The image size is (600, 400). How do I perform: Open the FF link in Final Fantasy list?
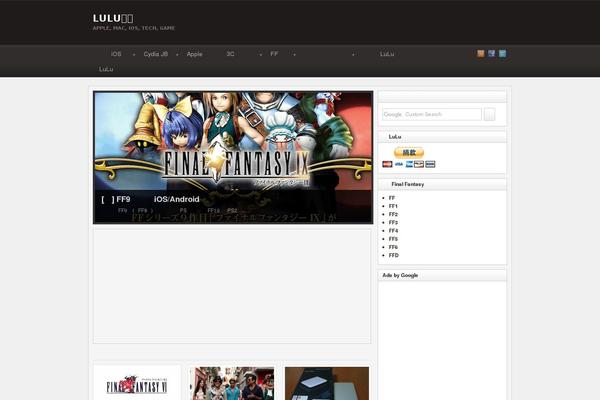coord(391,198)
